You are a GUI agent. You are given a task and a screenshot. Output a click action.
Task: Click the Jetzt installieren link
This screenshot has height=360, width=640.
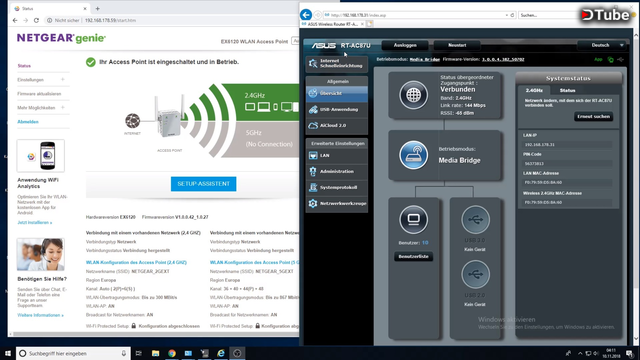point(35,222)
